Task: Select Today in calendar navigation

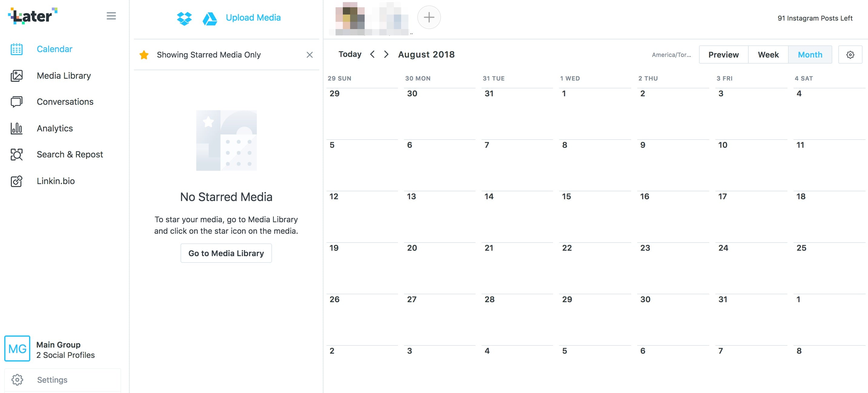Action: tap(350, 54)
